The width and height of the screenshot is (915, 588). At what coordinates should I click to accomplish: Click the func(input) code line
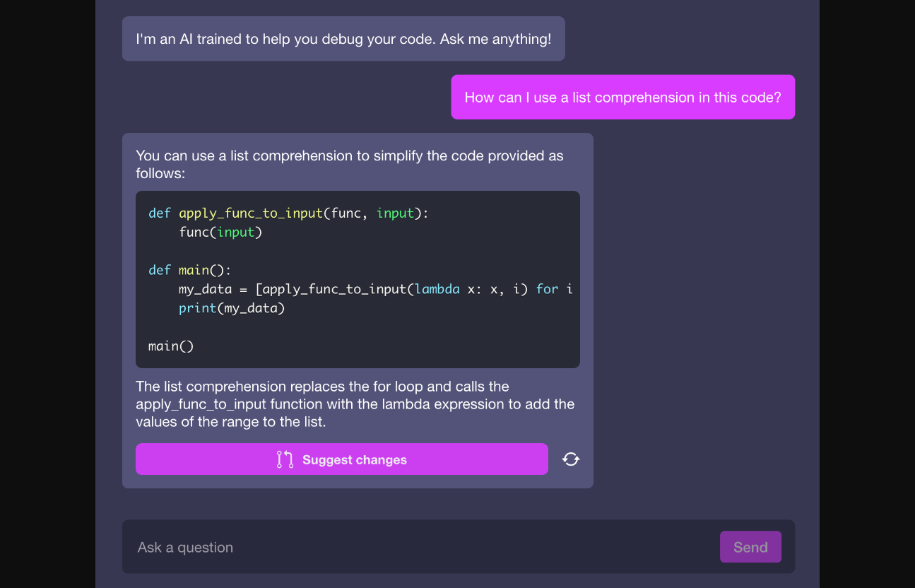[220, 232]
